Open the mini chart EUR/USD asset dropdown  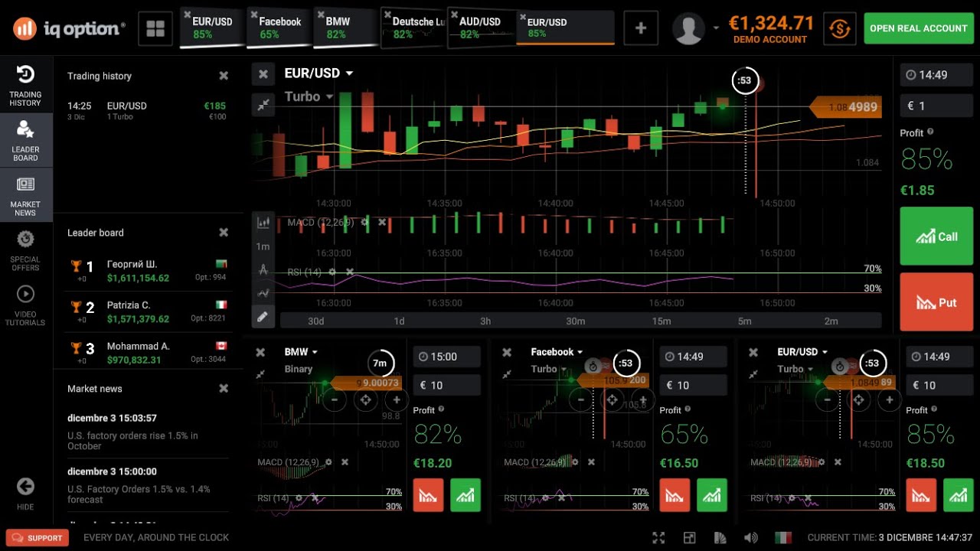(x=802, y=352)
